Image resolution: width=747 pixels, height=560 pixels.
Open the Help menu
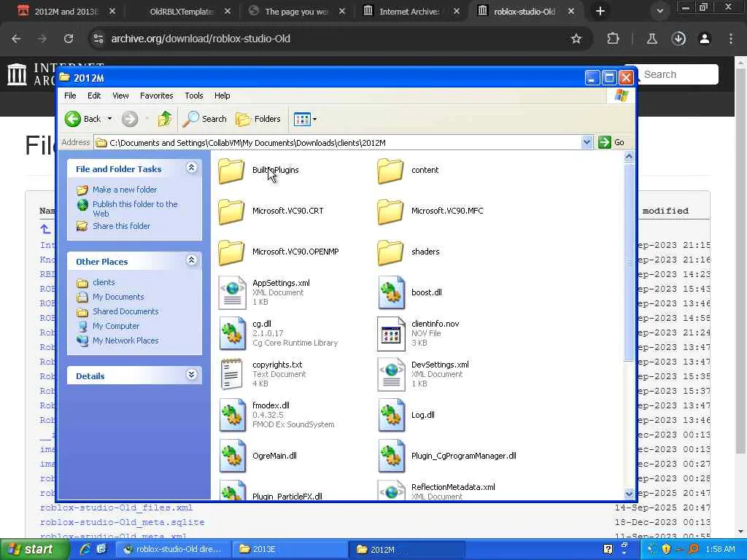tap(222, 96)
